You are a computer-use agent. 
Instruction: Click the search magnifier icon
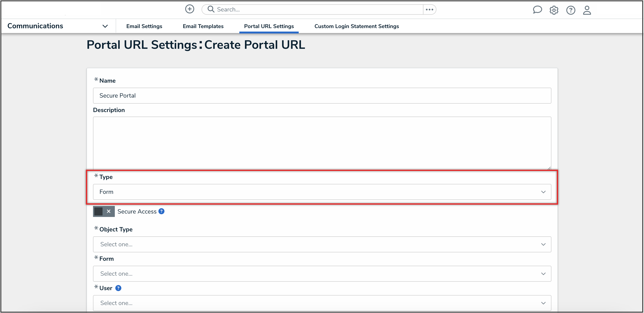(x=211, y=9)
